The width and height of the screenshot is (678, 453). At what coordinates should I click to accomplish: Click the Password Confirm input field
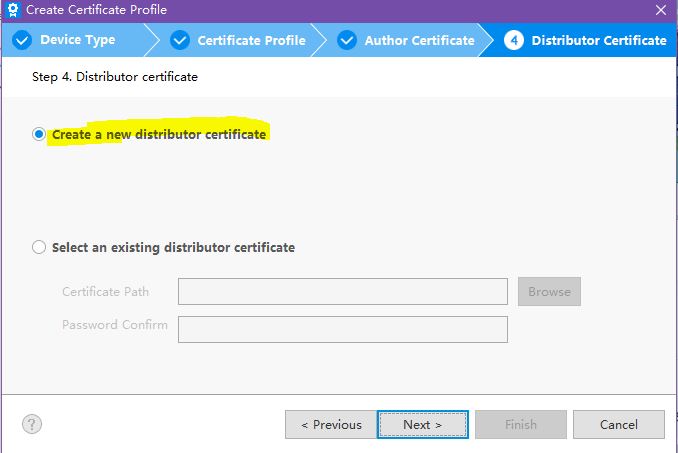(x=343, y=329)
